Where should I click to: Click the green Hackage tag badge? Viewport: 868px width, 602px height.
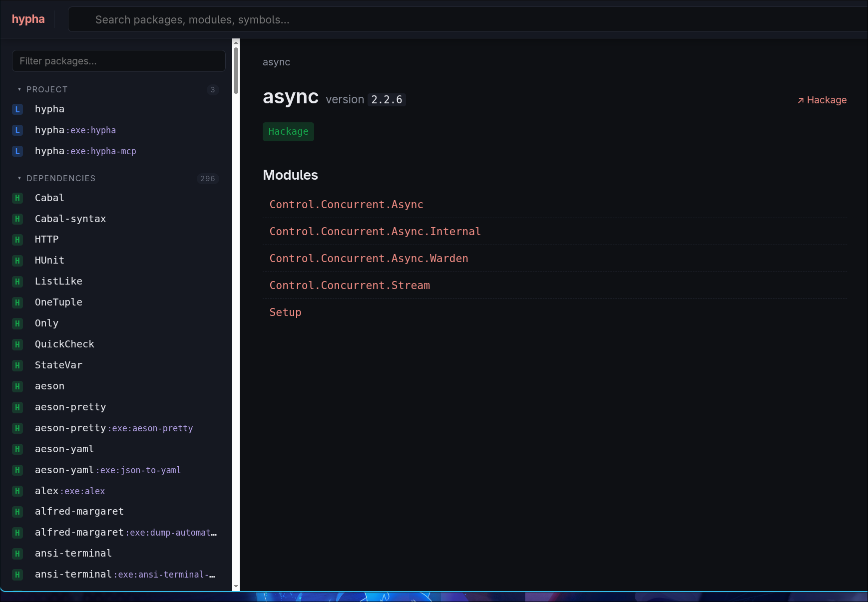[x=288, y=132]
